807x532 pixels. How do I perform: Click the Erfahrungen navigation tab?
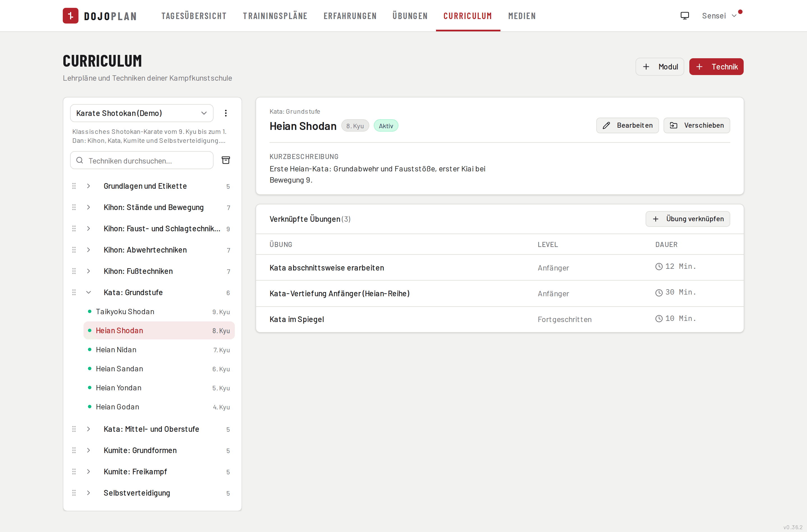[x=350, y=16]
